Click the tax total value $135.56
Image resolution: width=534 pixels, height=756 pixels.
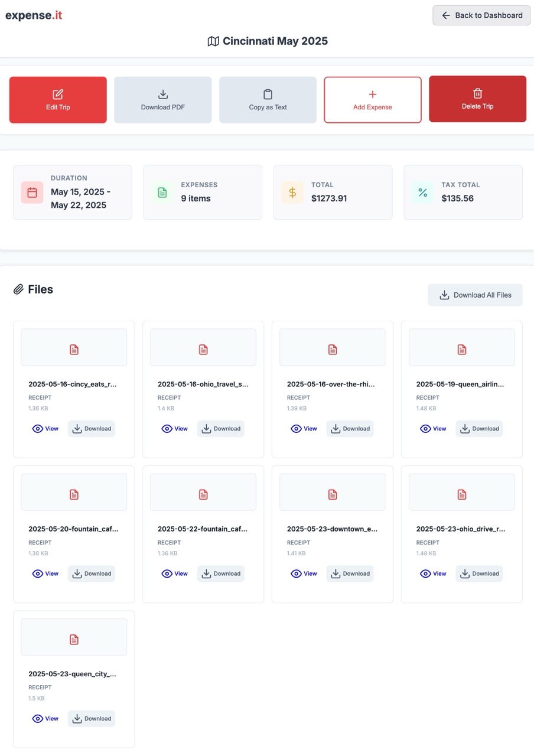tap(458, 198)
